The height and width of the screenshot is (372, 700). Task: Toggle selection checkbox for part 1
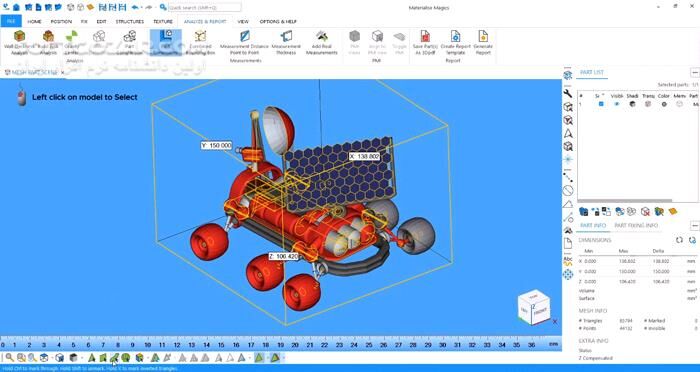coord(601,104)
